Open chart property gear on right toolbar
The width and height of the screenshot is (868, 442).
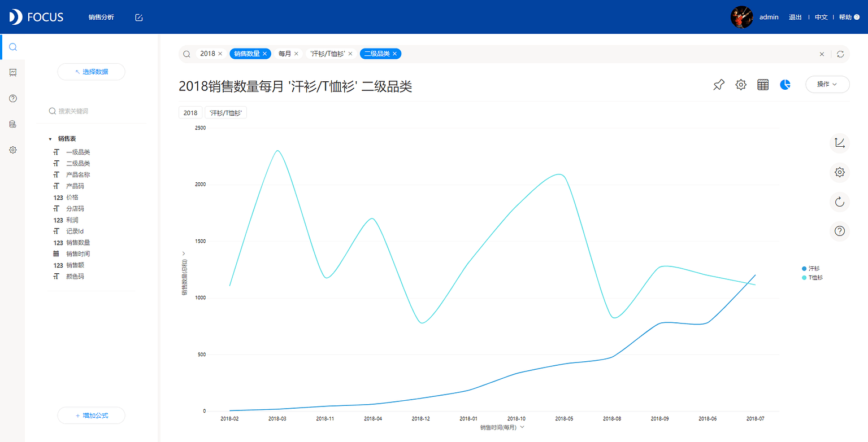tap(840, 172)
